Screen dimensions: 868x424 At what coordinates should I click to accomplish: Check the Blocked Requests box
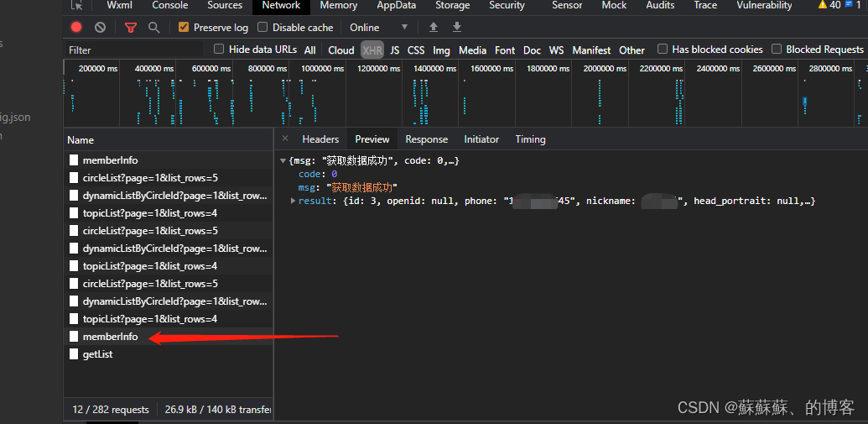coord(777,50)
